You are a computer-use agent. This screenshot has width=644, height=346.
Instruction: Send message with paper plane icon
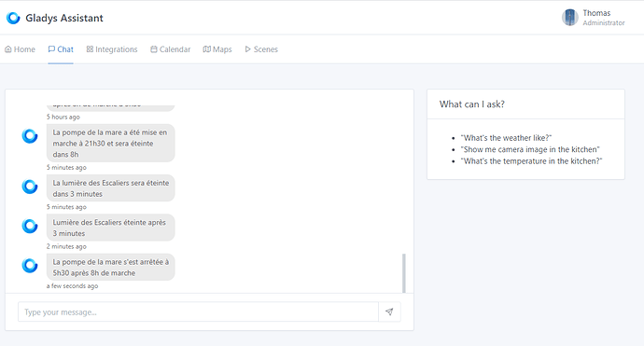(389, 311)
